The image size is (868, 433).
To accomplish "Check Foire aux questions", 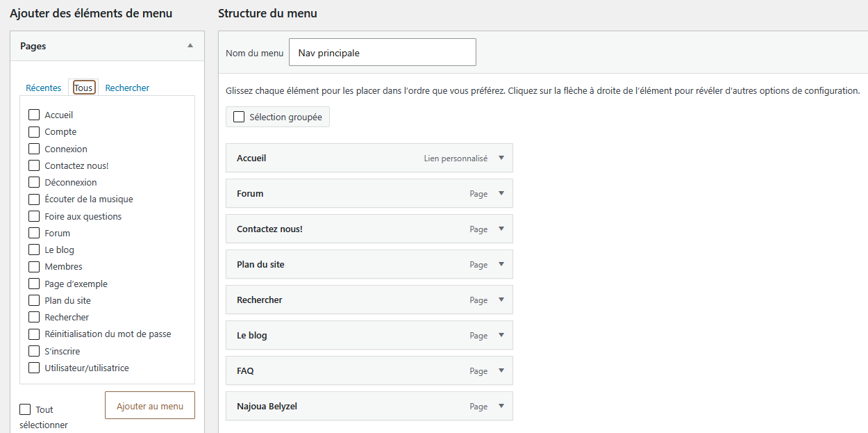I will click(34, 216).
